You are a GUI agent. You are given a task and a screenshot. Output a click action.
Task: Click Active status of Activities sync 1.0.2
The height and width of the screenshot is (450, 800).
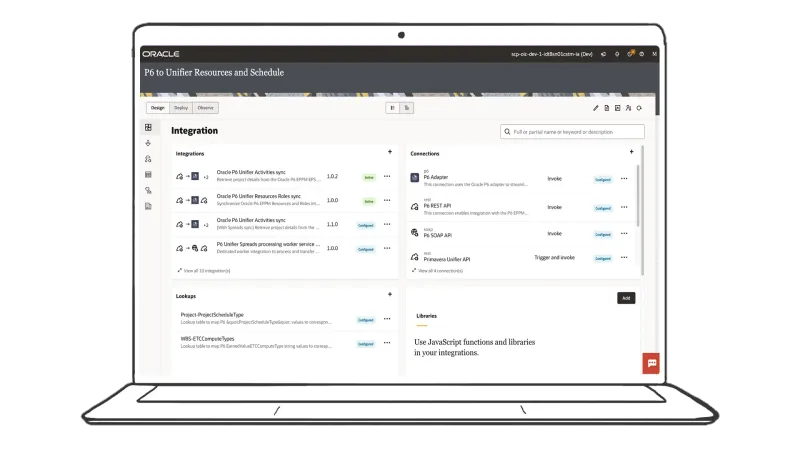tap(369, 178)
